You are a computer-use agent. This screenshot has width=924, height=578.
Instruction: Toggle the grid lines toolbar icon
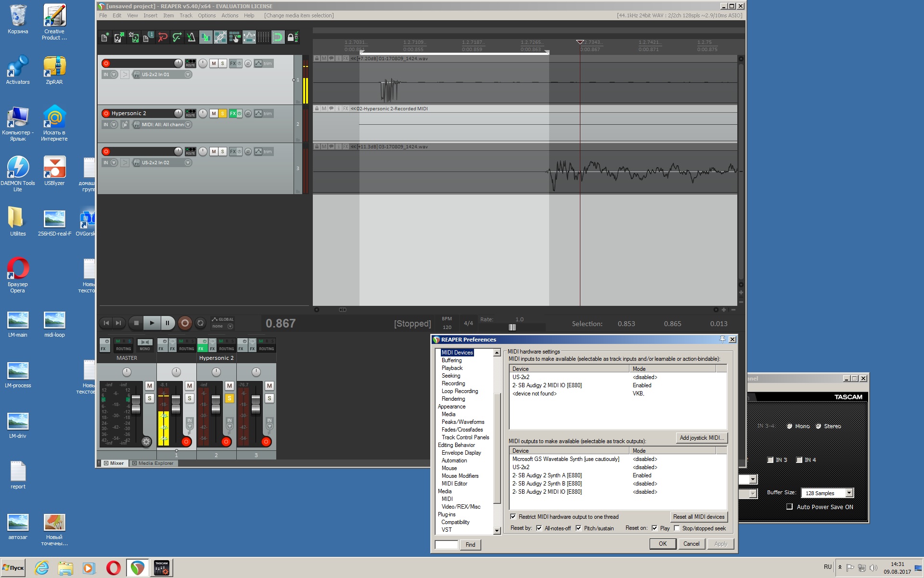point(263,37)
